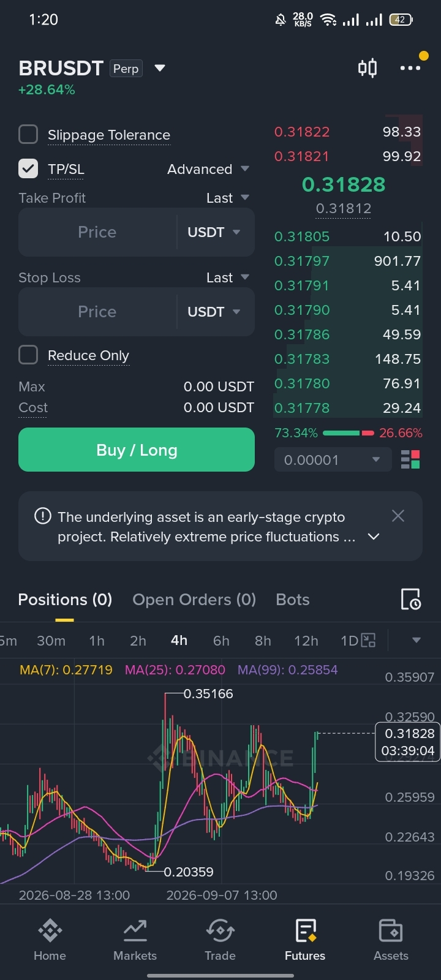
Task: Open the order history clock icon
Action: click(410, 599)
